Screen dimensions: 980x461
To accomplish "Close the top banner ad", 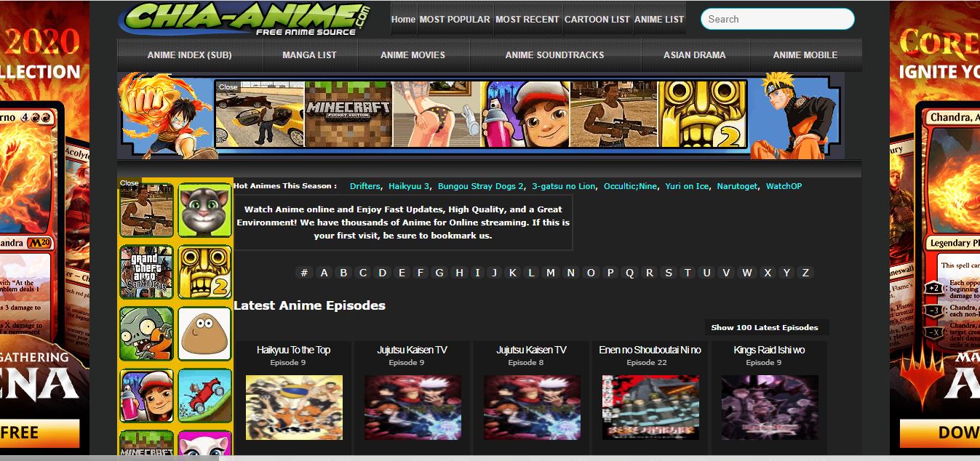I will [x=228, y=87].
